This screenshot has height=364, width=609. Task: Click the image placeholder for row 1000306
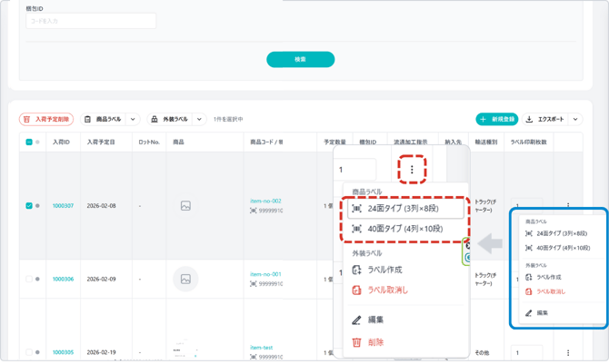click(185, 279)
